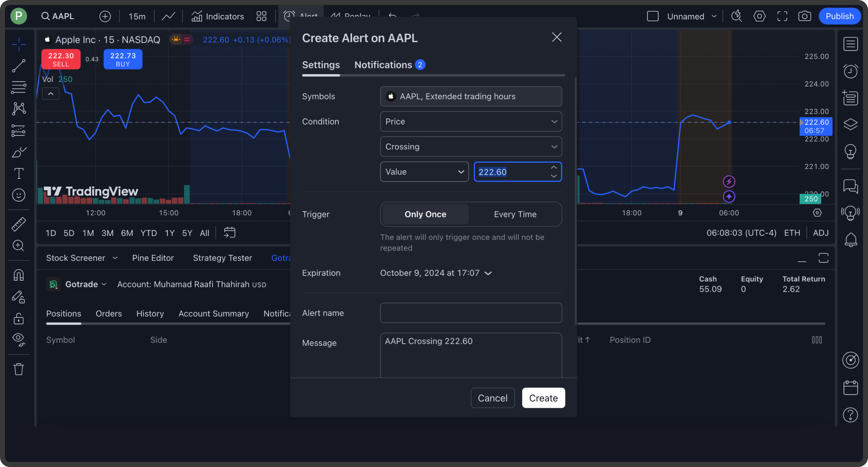Open the camera/screenshot tool
Image resolution: width=868 pixels, height=467 pixels.
[x=804, y=16]
